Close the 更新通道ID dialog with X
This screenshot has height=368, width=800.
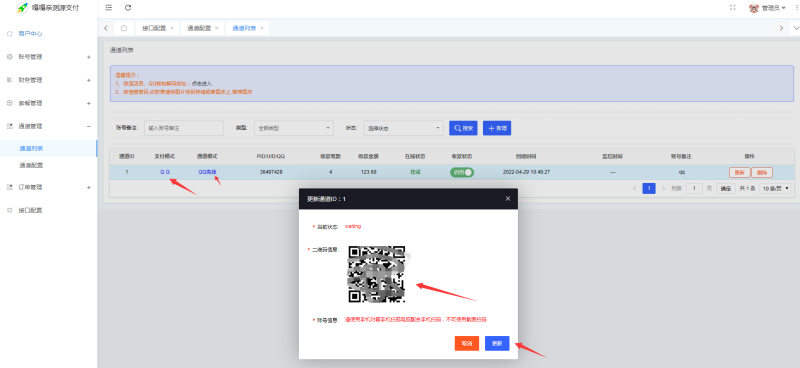pos(508,199)
